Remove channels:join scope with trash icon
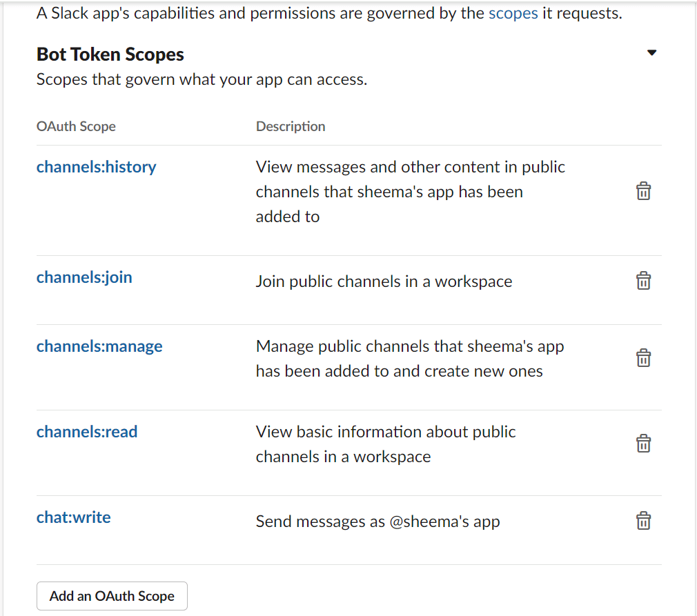 click(x=642, y=281)
